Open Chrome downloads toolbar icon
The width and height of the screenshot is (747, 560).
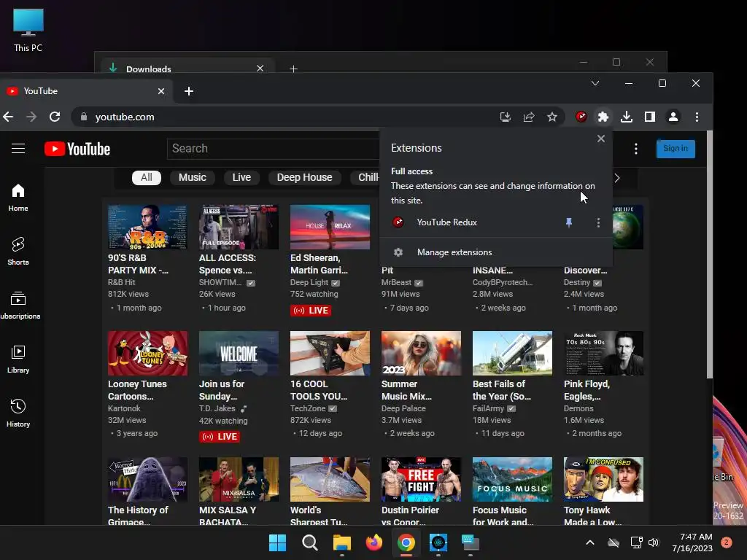(627, 117)
